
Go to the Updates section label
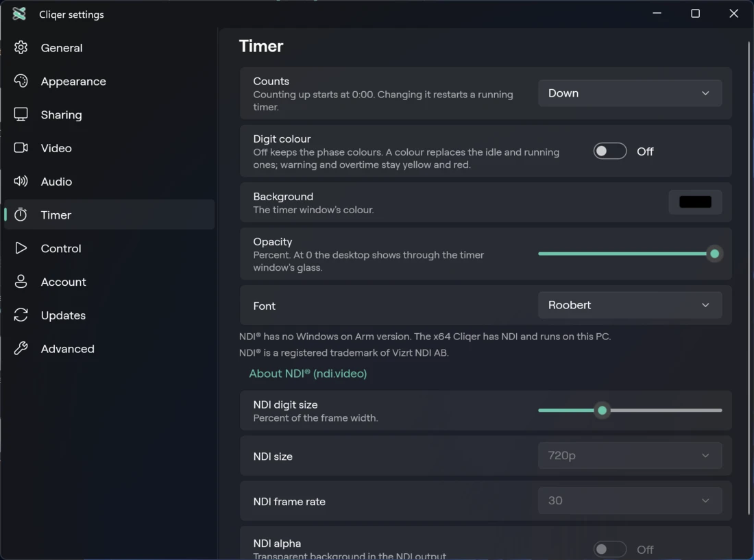point(63,315)
